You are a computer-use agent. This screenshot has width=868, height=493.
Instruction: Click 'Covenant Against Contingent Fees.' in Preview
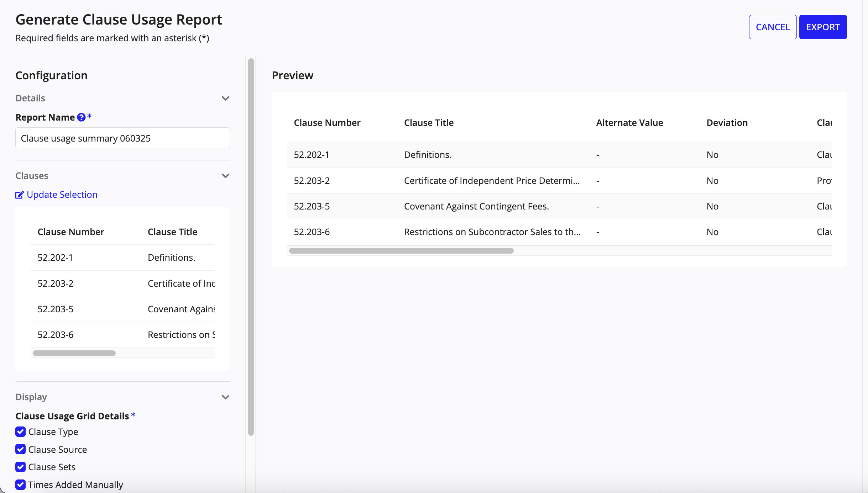tap(476, 206)
